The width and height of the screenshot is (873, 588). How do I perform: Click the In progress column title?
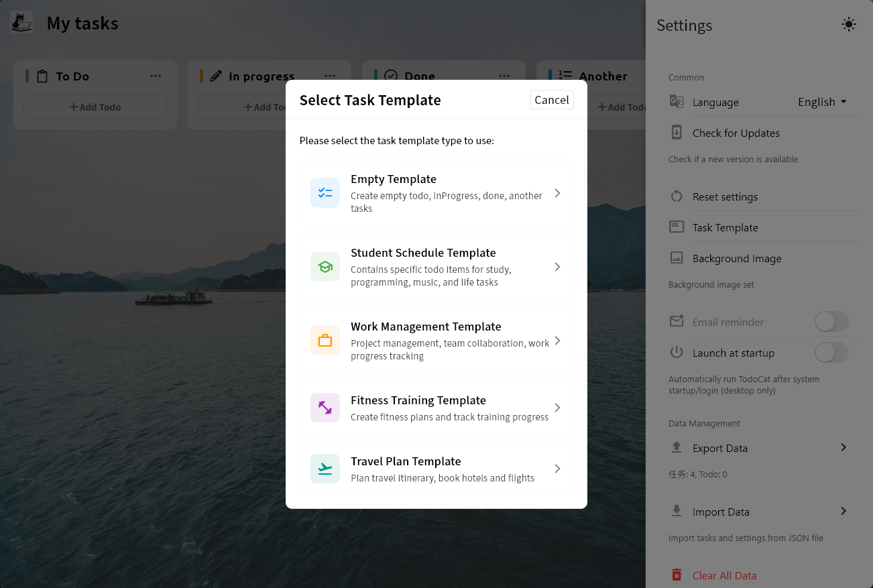click(x=261, y=76)
